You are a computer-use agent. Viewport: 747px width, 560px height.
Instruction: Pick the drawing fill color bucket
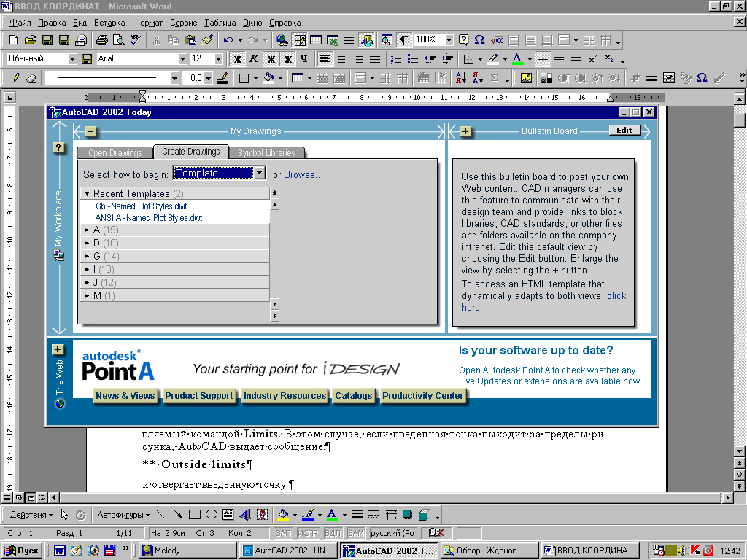[x=283, y=514]
